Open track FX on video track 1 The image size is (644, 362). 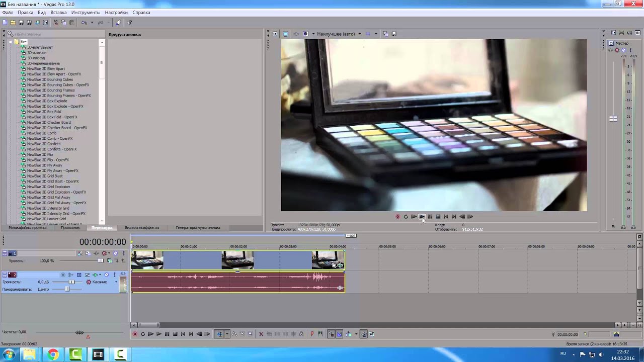tap(96, 253)
